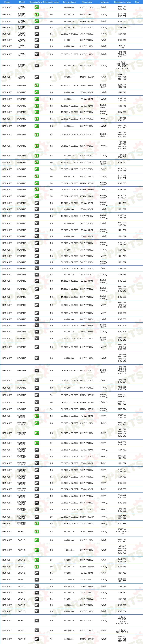The image size is (143, 644).
Task: Click diesel icon in Scenic 60kW/82KM row
Action: pos(37,573)
